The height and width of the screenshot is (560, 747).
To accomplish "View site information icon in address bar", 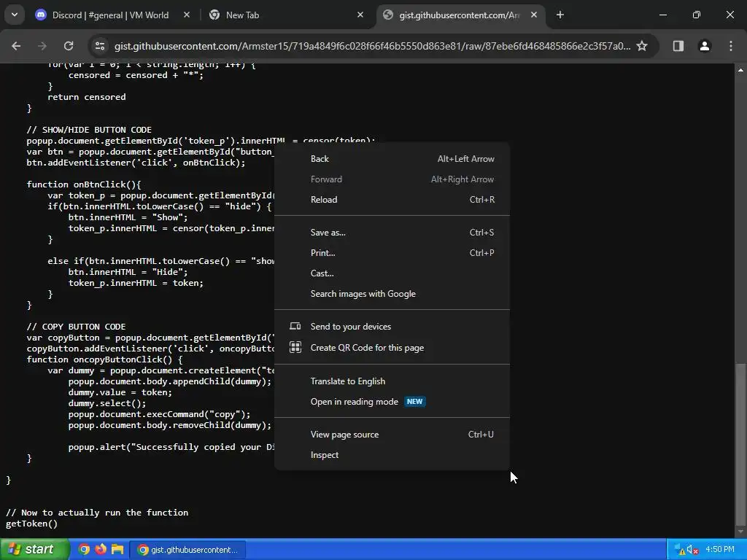I will coord(100,46).
